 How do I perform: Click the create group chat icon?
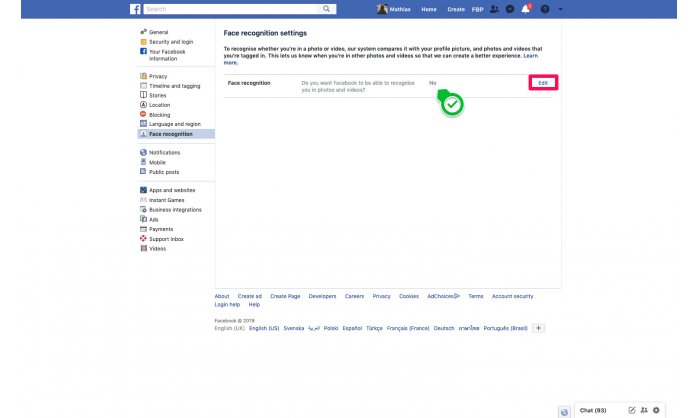click(x=644, y=410)
